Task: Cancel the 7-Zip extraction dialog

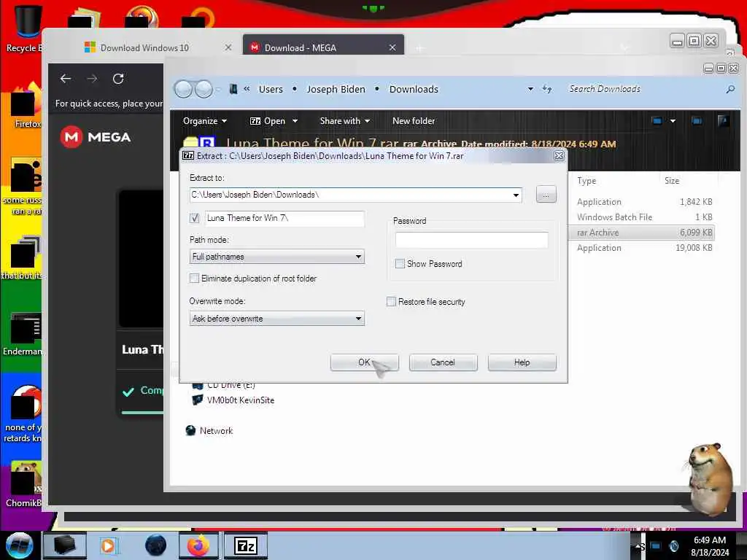Action: [x=443, y=362]
